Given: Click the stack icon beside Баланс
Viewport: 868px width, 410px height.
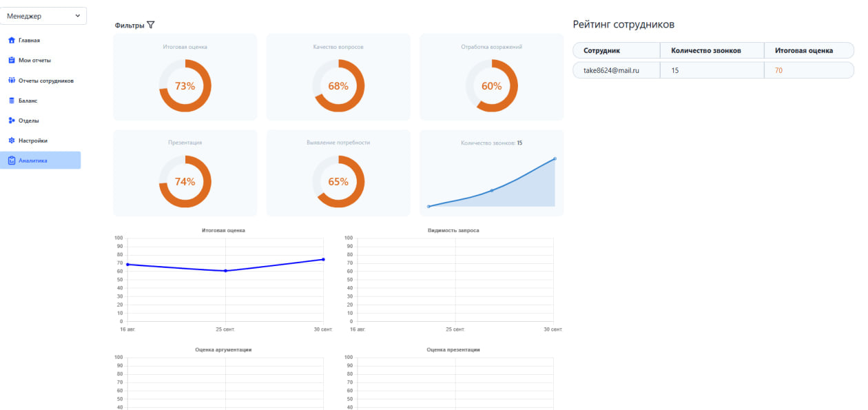Looking at the screenshot, I should click(x=11, y=101).
